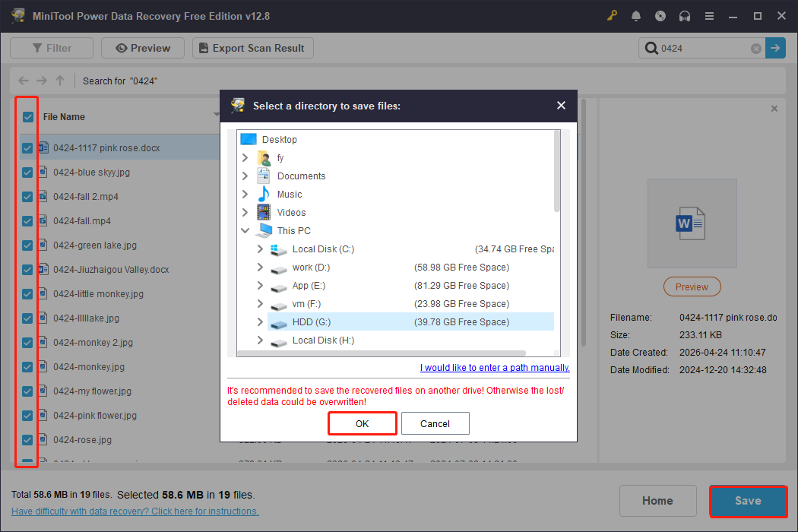Click the Word document thumbnail in preview pane
Viewport: 798px width, 532px height.
tap(692, 223)
